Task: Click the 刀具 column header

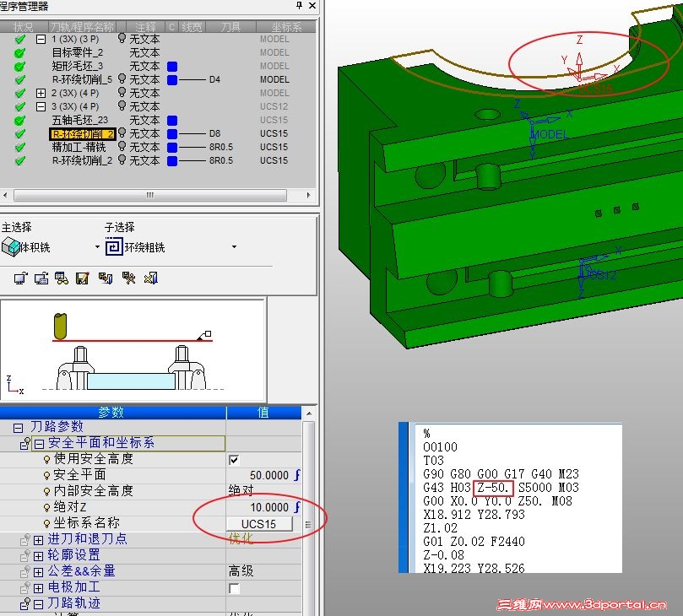Action: point(230,27)
